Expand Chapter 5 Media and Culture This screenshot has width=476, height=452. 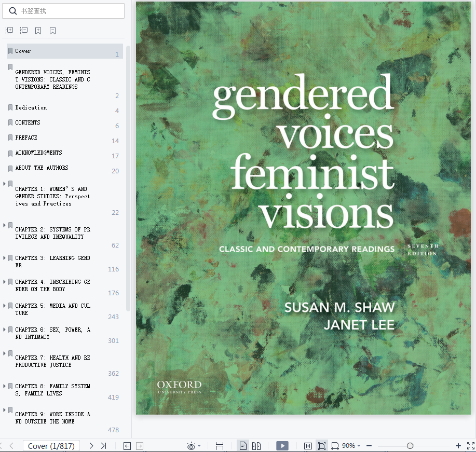tap(4, 306)
